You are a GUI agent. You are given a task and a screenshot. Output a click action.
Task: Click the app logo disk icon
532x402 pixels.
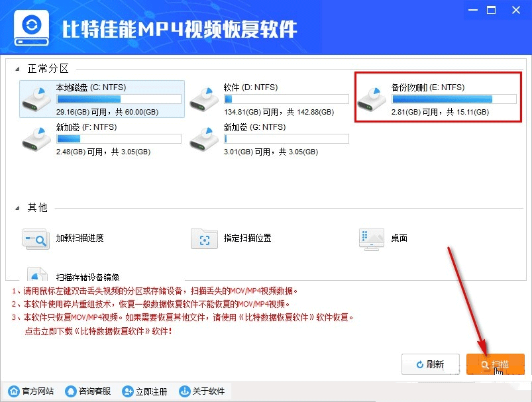coord(32,28)
